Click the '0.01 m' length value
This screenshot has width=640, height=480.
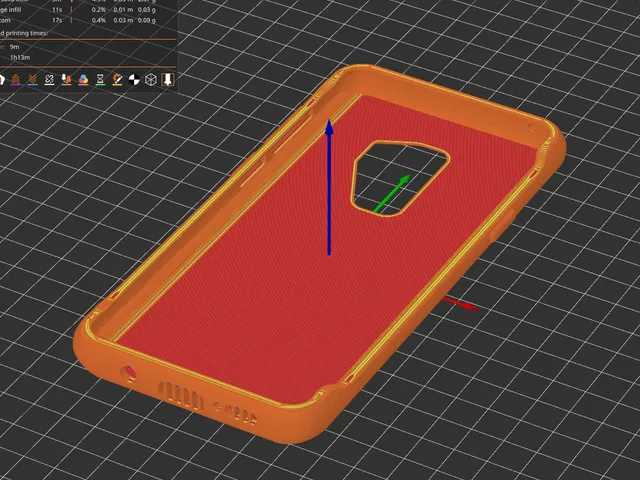click(122, 9)
